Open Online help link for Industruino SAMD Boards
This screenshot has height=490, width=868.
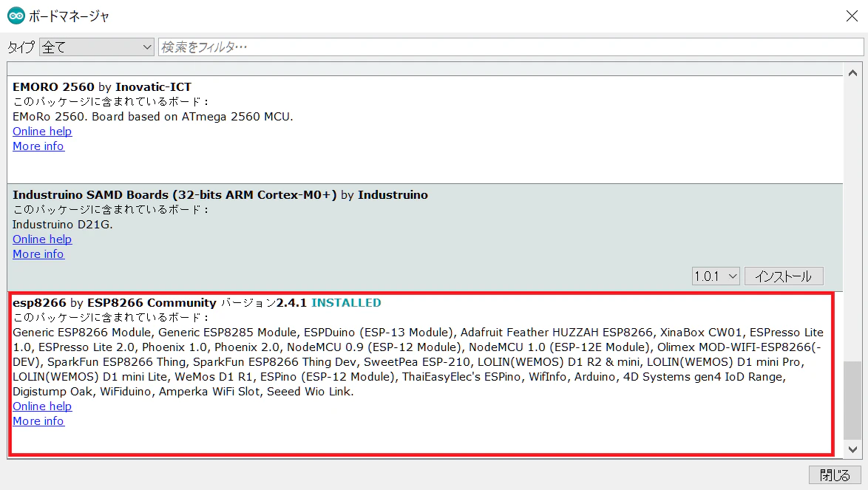(x=42, y=239)
